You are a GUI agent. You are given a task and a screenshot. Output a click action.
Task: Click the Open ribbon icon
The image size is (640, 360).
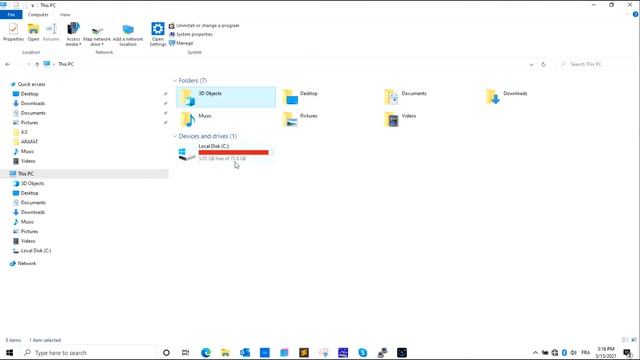(33, 32)
